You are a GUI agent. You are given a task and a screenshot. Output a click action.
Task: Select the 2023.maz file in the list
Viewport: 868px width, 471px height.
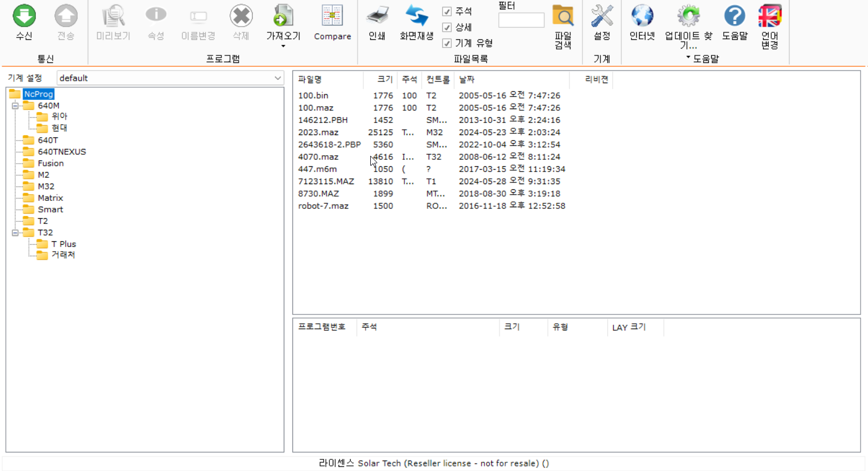coord(318,132)
